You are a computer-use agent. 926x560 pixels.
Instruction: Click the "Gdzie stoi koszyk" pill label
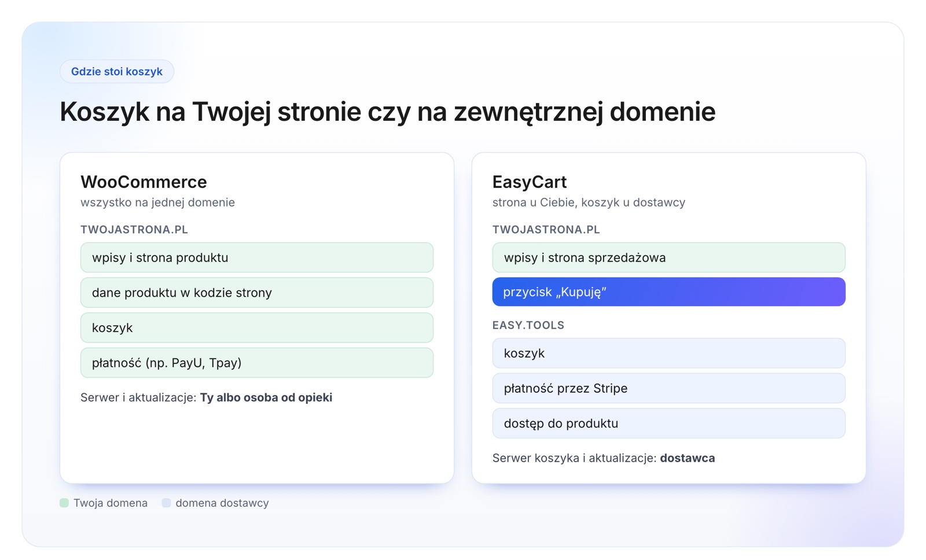(117, 72)
